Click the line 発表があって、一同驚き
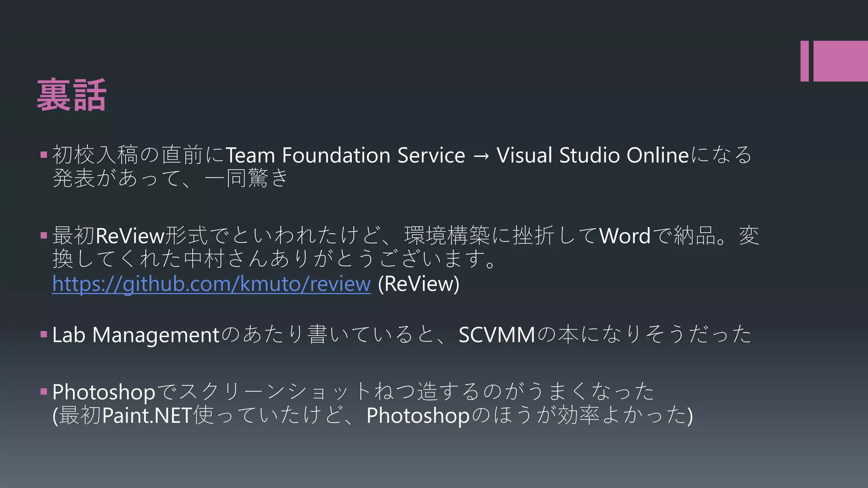 tap(170, 178)
